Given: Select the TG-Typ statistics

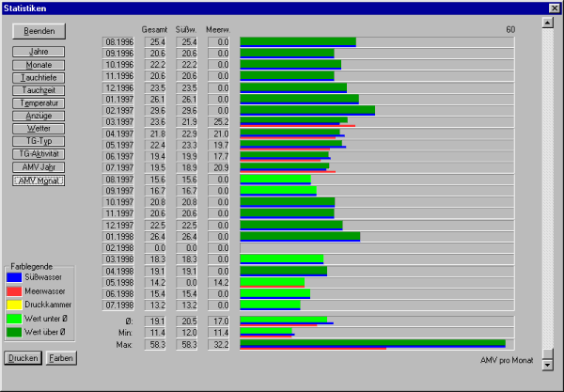Looking at the screenshot, I should pyautogui.click(x=39, y=140).
